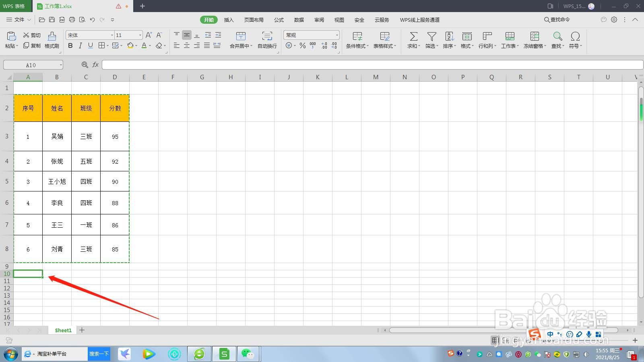The width and height of the screenshot is (644, 362).
Task: Click Merge and Center 合并居中 icon
Action: click(x=241, y=36)
